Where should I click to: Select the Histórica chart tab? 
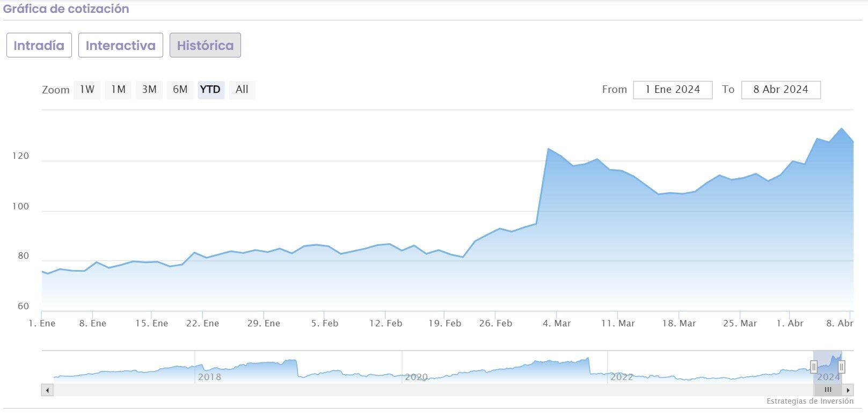pos(205,45)
